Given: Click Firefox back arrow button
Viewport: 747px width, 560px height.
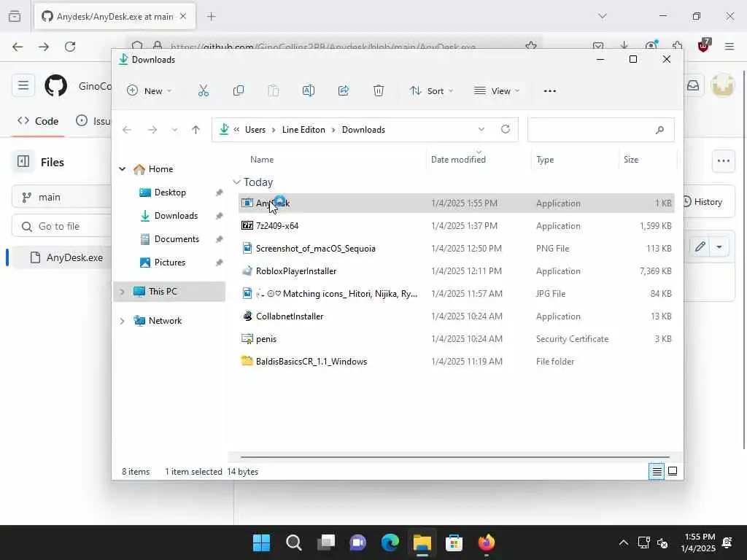Looking at the screenshot, I should (x=18, y=47).
